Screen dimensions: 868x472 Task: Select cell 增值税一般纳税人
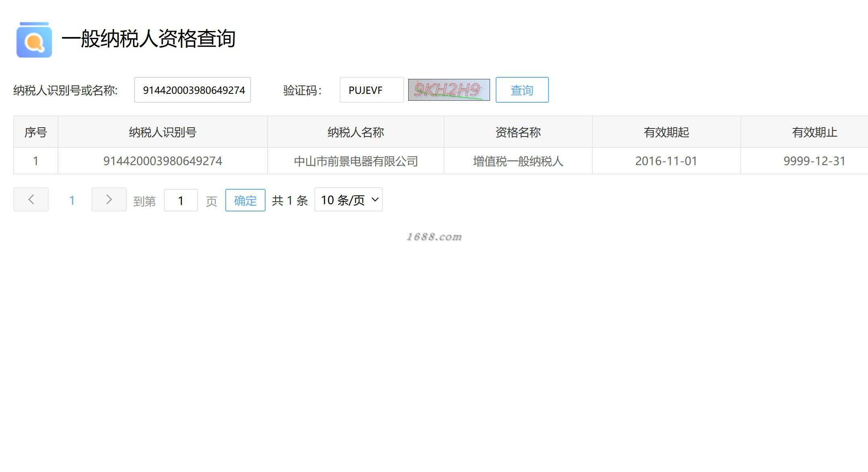[x=518, y=161]
